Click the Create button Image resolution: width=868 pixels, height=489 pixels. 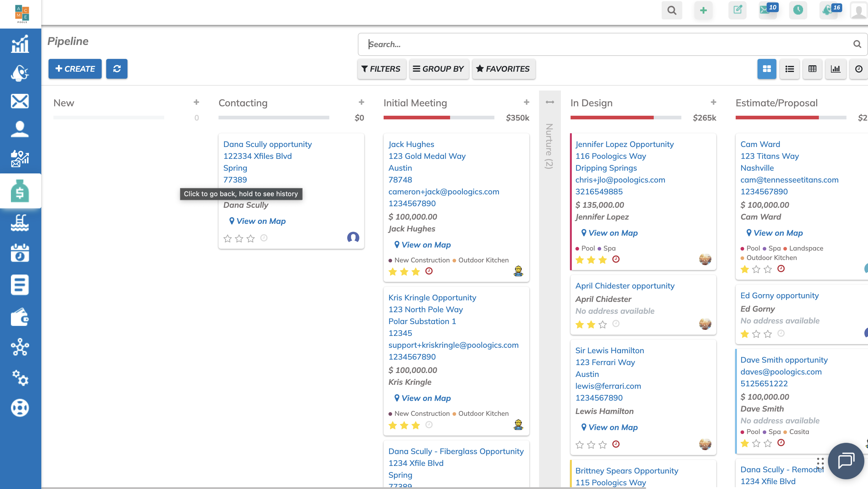75,69
